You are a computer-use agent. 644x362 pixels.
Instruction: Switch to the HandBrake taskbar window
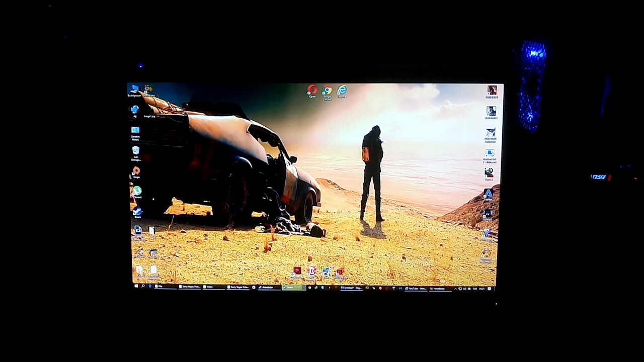point(440,289)
